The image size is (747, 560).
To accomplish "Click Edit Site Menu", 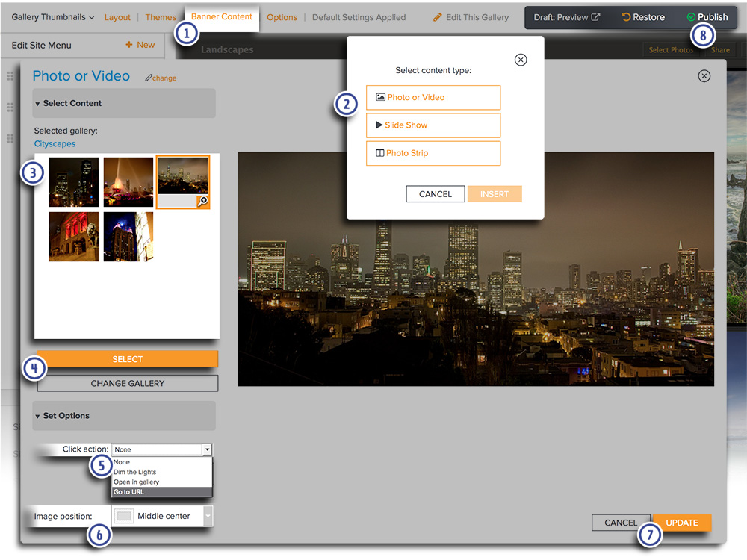I will (41, 46).
